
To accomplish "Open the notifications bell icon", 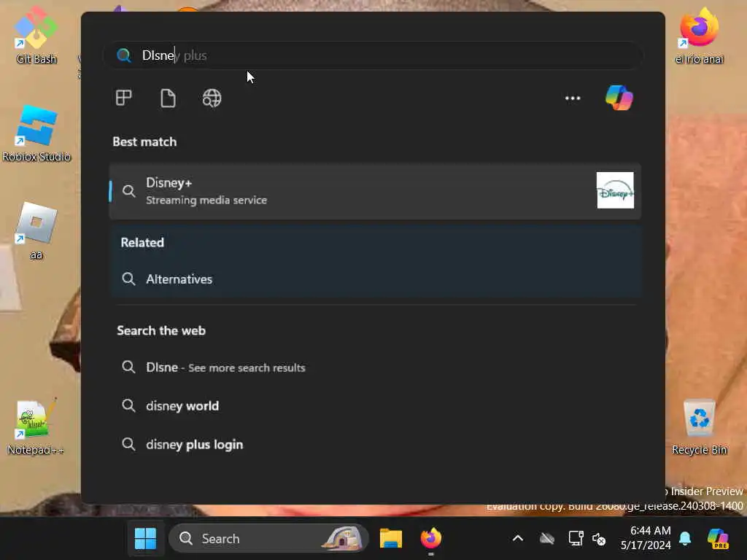I will (685, 539).
